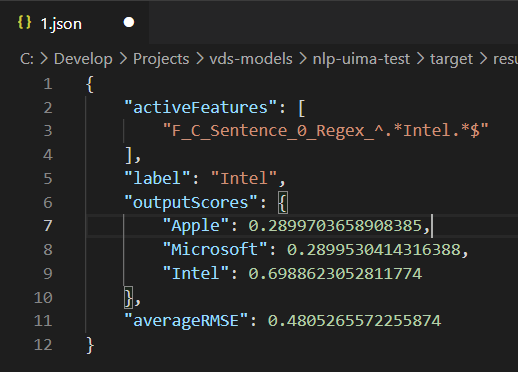Click the "outputScores" key

pyautogui.click(x=191, y=202)
